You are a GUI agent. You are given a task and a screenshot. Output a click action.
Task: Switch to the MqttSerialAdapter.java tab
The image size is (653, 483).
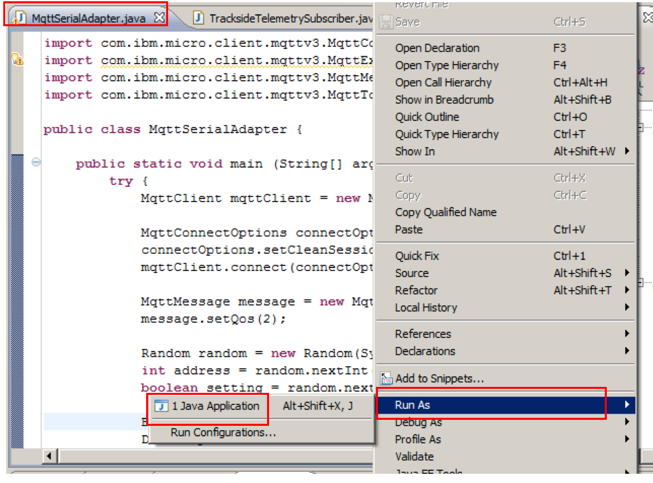tap(88, 18)
